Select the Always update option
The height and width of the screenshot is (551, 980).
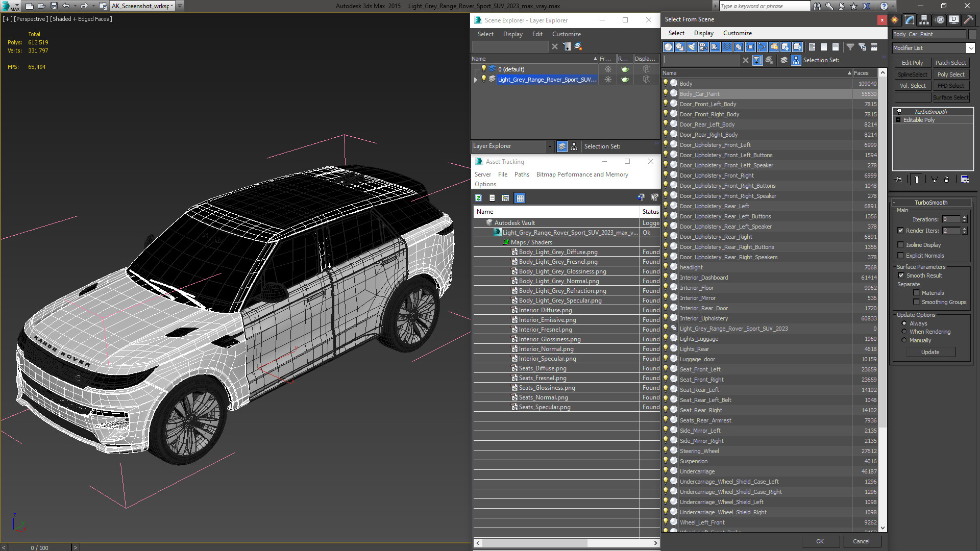904,323
